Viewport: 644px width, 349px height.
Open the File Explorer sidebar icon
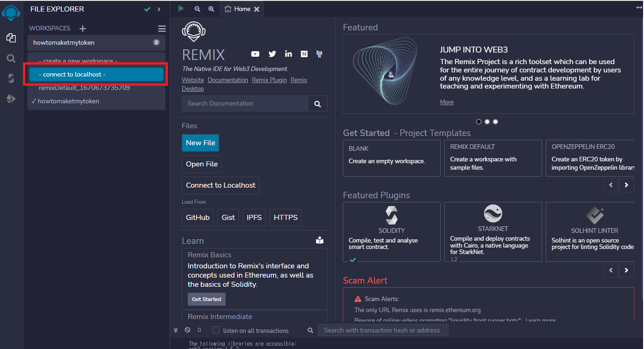click(11, 38)
